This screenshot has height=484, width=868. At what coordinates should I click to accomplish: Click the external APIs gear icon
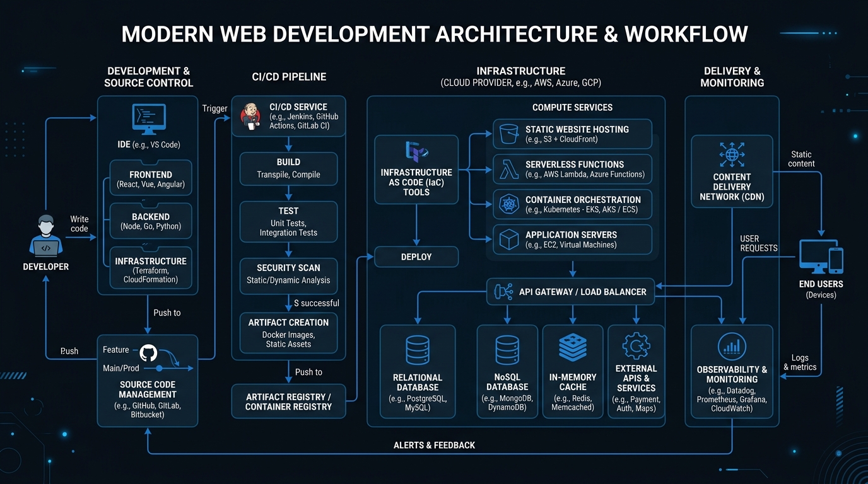coord(636,346)
